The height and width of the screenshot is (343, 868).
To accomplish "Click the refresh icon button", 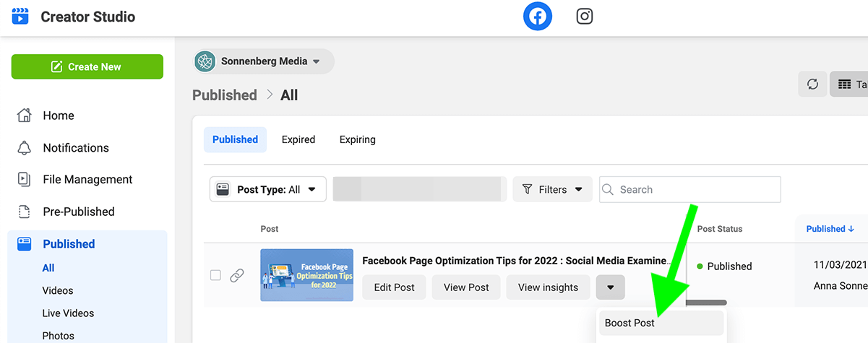I will (812, 84).
